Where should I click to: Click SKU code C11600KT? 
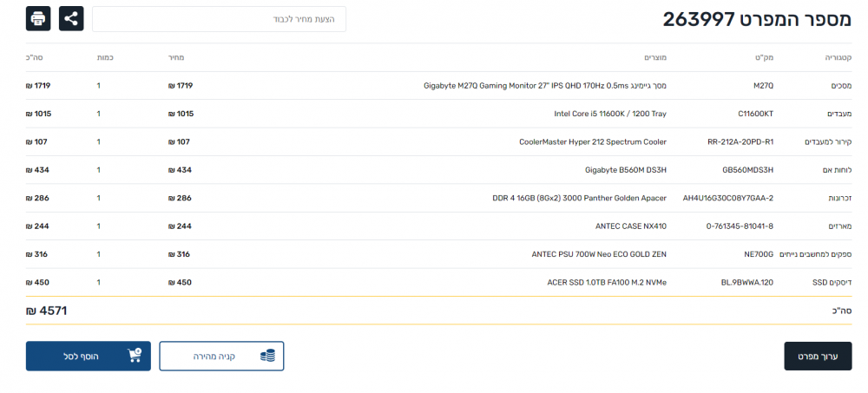pyautogui.click(x=756, y=114)
